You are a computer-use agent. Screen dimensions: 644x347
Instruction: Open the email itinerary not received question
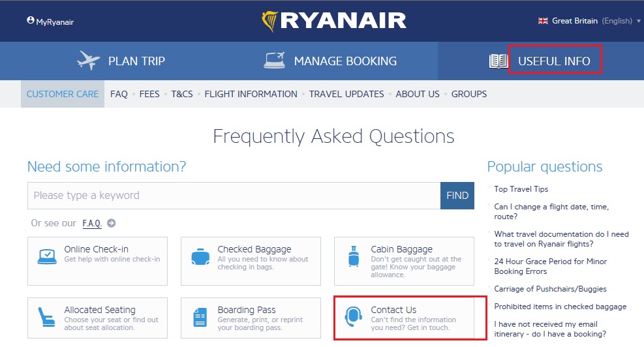[x=550, y=329]
